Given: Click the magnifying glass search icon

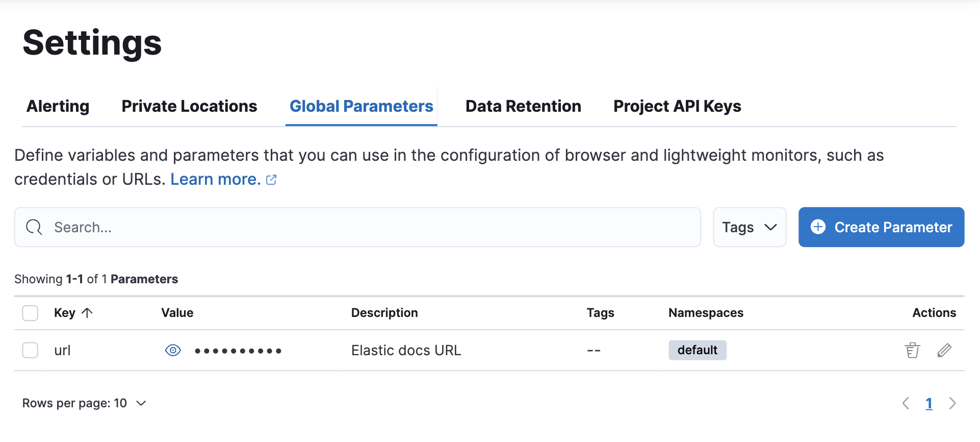Looking at the screenshot, I should [x=34, y=227].
